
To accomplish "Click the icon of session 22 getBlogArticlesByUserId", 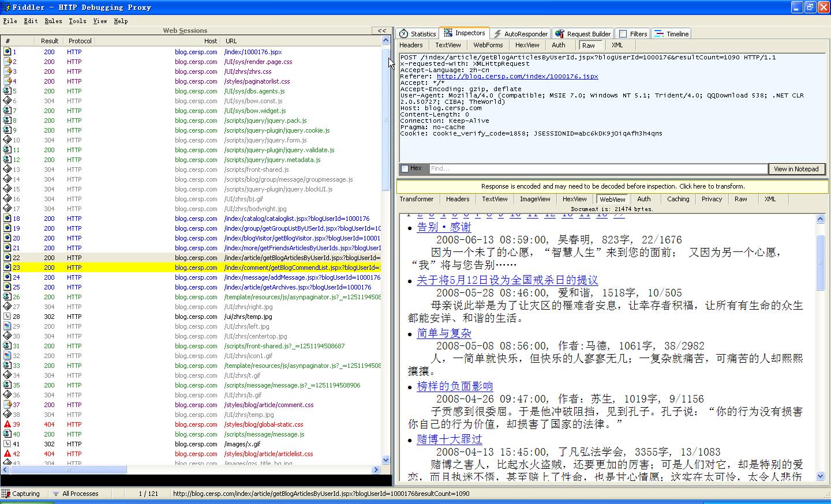I will [x=8, y=258].
